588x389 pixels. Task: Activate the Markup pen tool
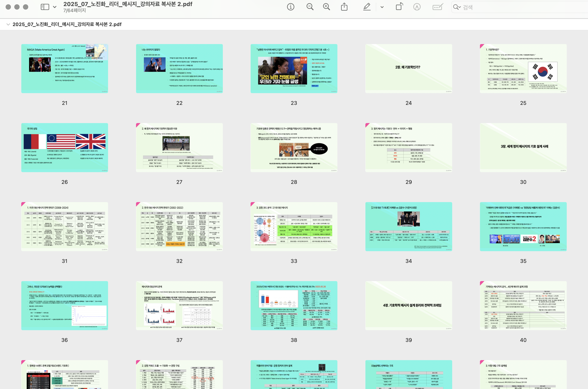coord(367,7)
